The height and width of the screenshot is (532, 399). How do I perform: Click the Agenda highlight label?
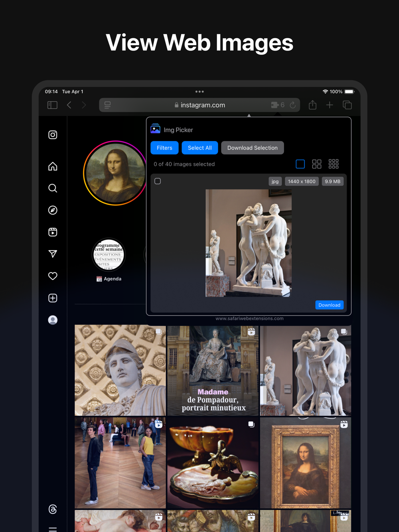point(109,279)
